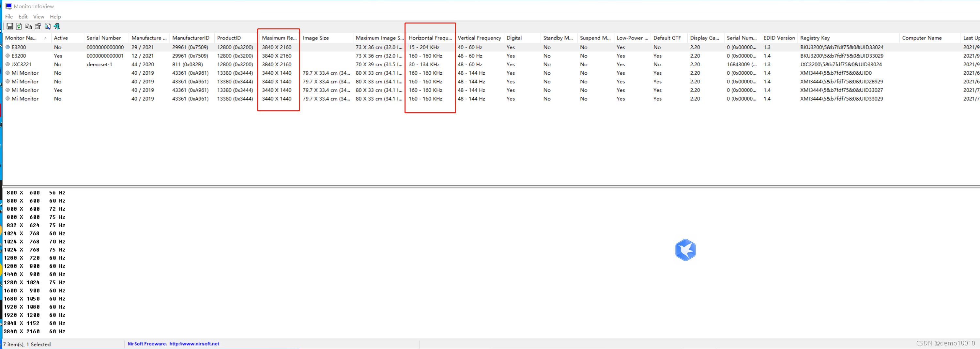
Task: Open the Help menu
Action: [x=55, y=17]
